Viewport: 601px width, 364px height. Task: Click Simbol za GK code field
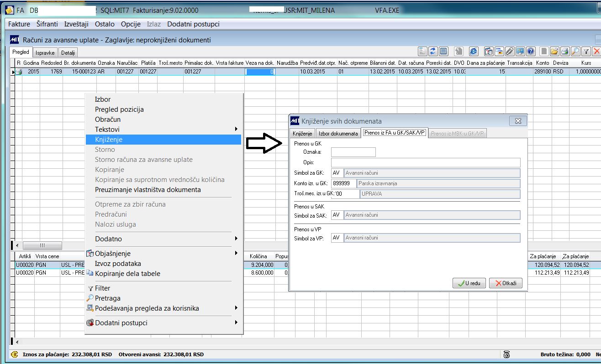[337, 173]
